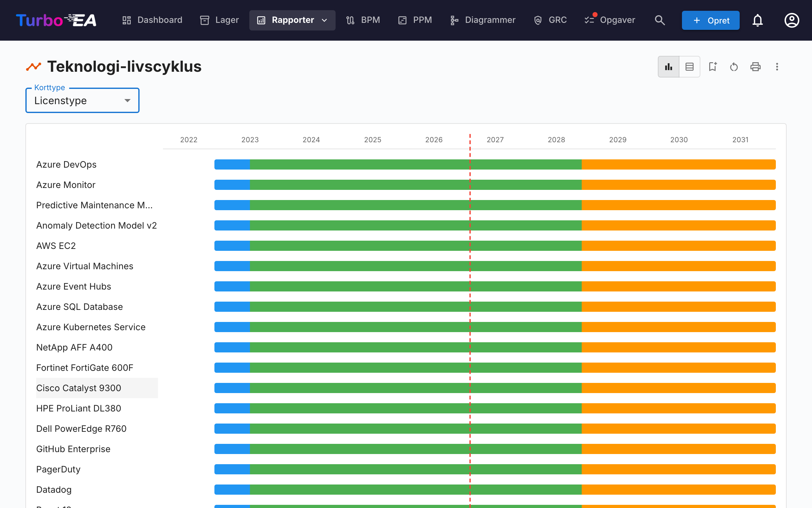812x508 pixels.
Task: Open the PPM navigation item
Action: pos(416,20)
